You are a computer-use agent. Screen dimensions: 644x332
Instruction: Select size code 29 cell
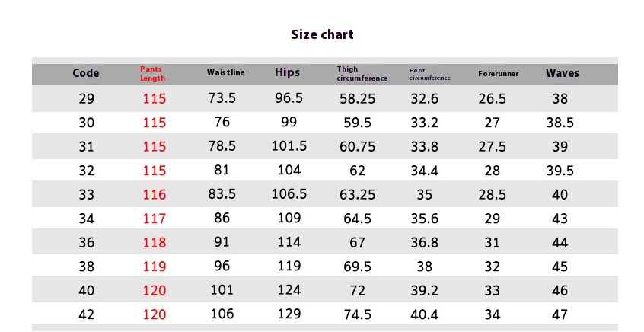pyautogui.click(x=87, y=99)
